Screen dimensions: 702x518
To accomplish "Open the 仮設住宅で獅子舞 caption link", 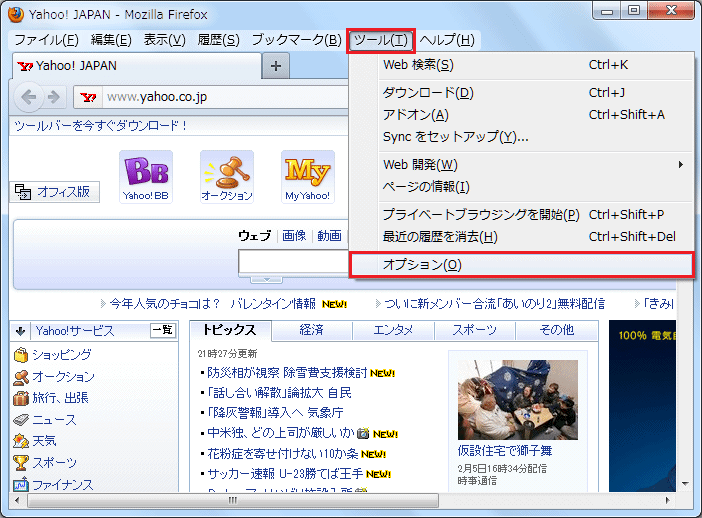I will (x=505, y=450).
